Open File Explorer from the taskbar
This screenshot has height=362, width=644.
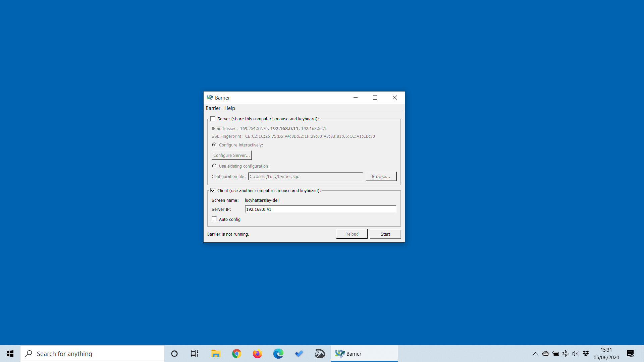click(x=216, y=353)
